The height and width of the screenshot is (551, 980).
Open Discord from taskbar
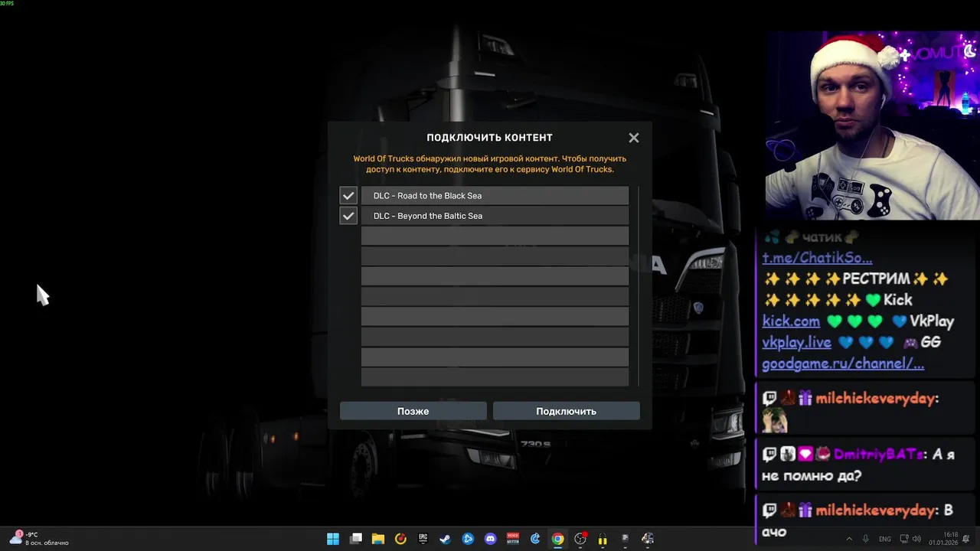491,539
